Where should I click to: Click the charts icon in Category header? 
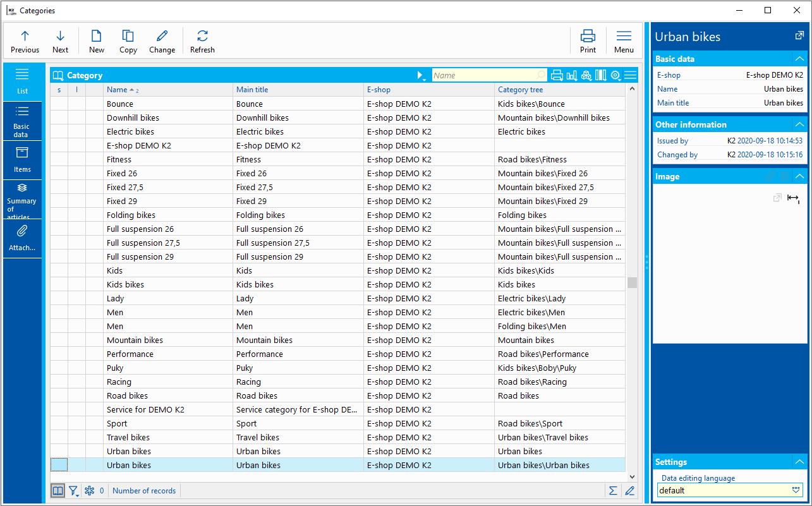coord(572,76)
